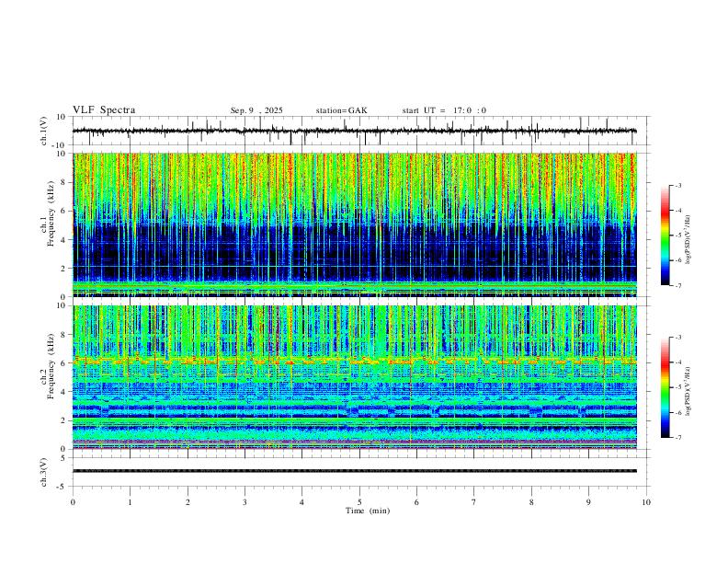Click the time axis tick label "1"
Viewport: 728px width, 563px height.
point(130,502)
